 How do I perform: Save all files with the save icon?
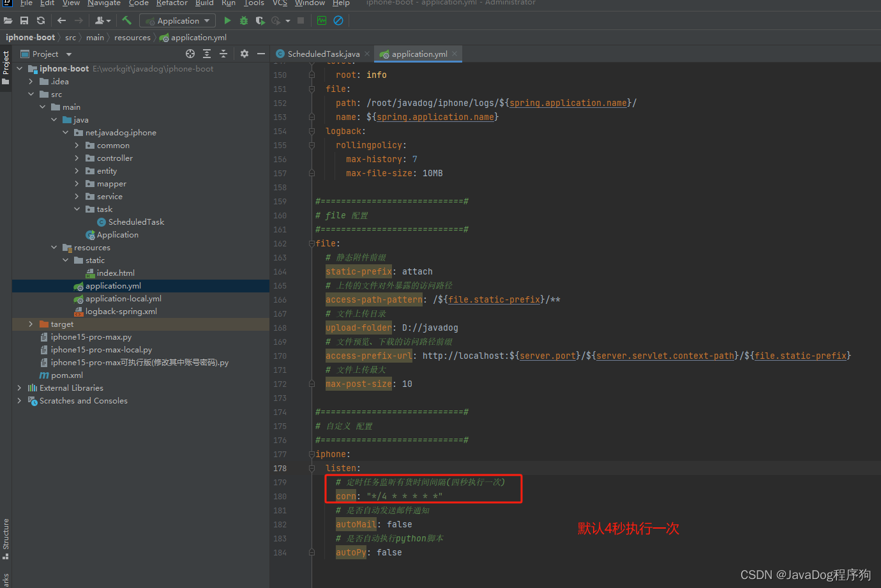24,20
